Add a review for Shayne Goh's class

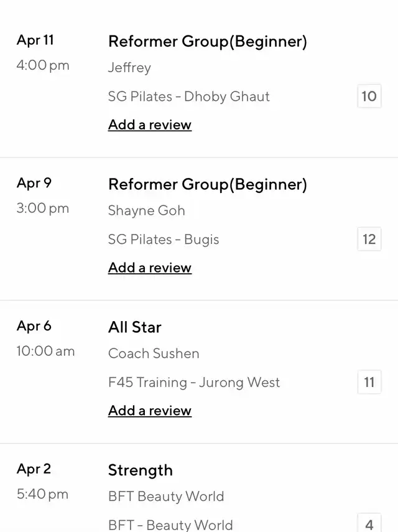150,268
